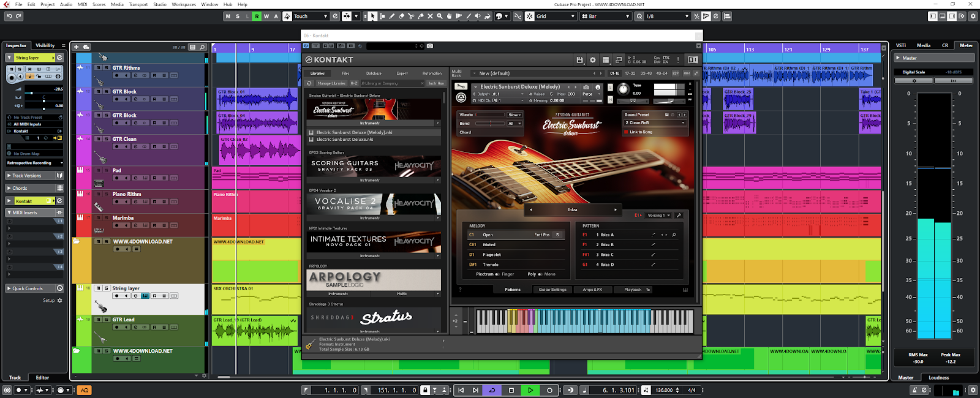Switch to Kontakt Files tab

345,73
